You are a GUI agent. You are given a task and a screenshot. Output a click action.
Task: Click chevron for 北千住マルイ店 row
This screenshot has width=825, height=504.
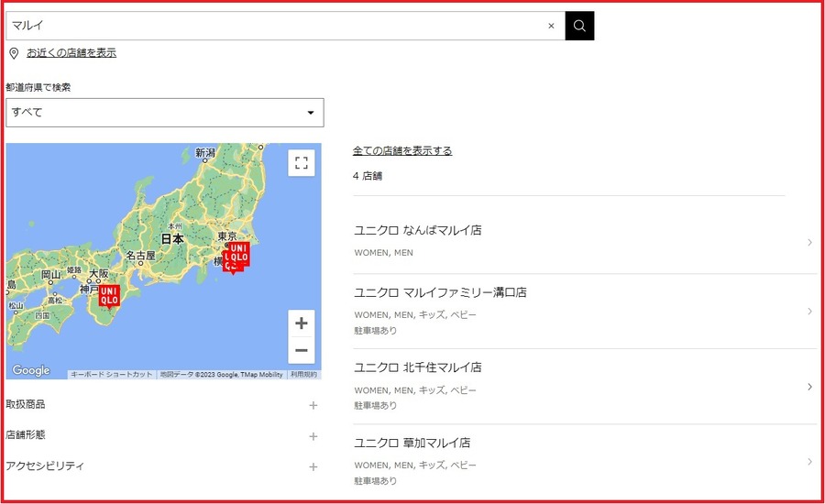click(x=809, y=387)
